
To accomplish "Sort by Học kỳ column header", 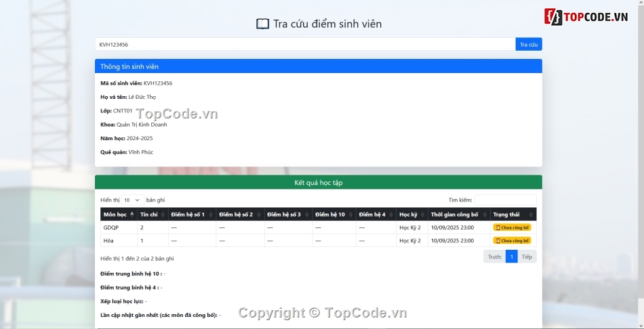I will pyautogui.click(x=408, y=215).
